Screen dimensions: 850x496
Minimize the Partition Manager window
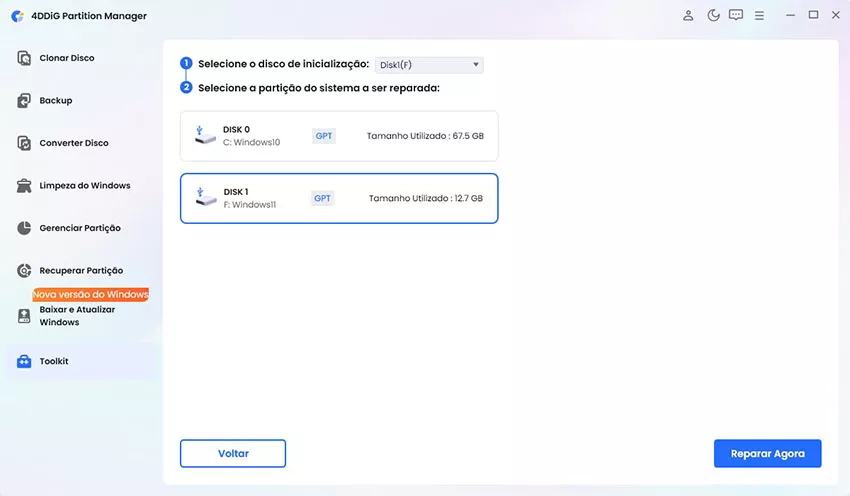coord(790,15)
